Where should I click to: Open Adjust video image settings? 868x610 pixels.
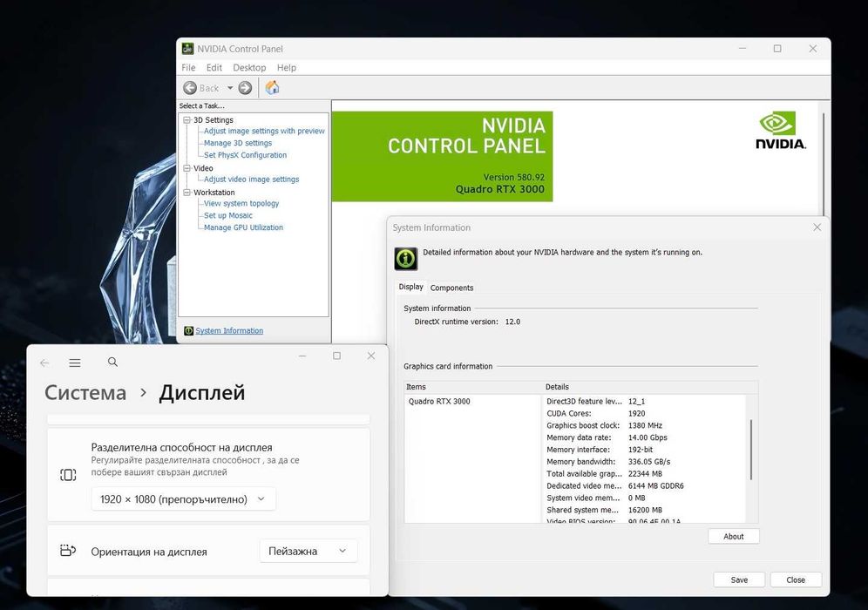pyautogui.click(x=251, y=180)
